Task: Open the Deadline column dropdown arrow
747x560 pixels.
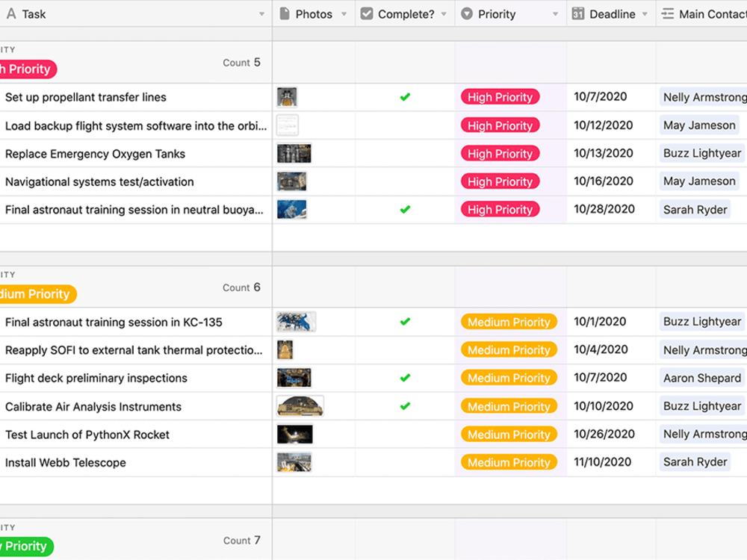Action: [645, 14]
